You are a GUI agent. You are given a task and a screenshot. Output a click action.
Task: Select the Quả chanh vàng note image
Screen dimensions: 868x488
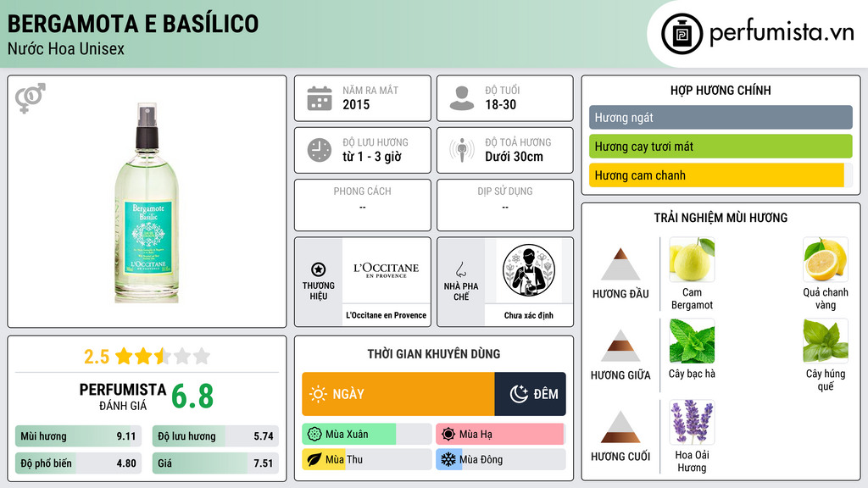click(826, 259)
